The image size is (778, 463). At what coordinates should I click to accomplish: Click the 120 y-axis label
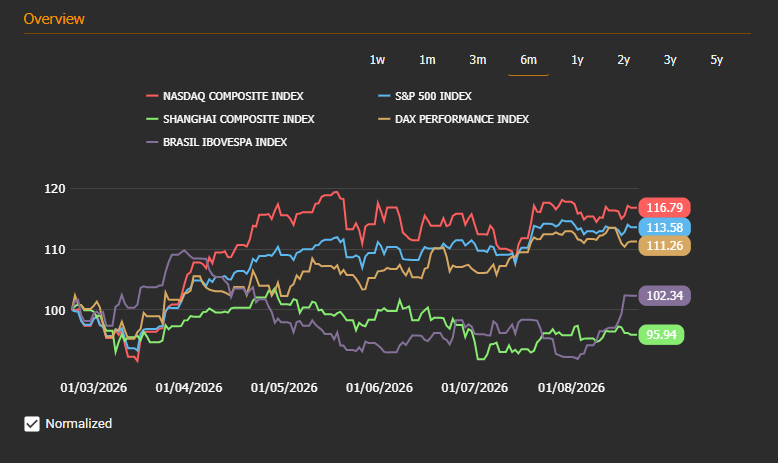[x=55, y=189]
